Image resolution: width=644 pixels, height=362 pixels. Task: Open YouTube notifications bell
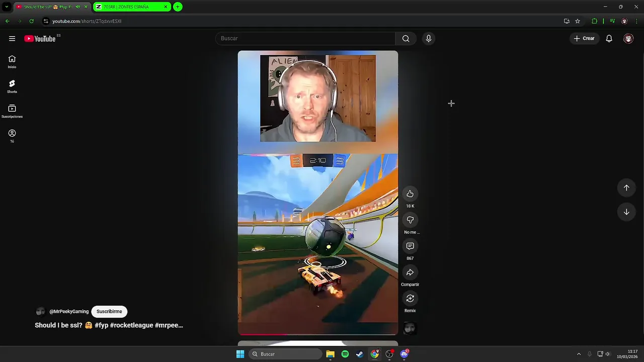click(609, 39)
